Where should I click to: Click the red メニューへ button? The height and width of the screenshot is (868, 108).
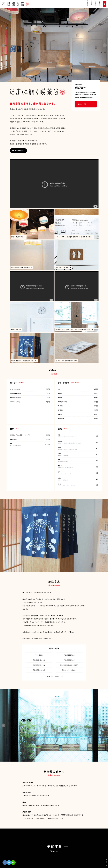(x=86, y=104)
